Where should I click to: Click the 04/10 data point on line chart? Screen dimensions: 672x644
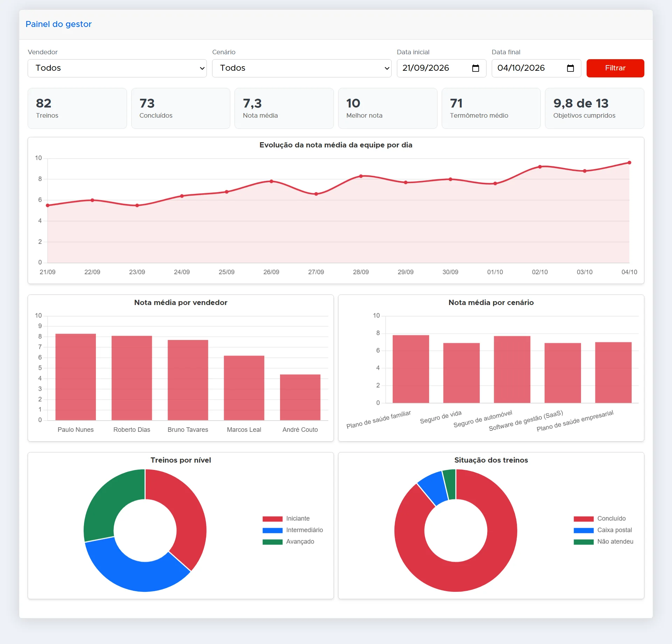pos(629,162)
